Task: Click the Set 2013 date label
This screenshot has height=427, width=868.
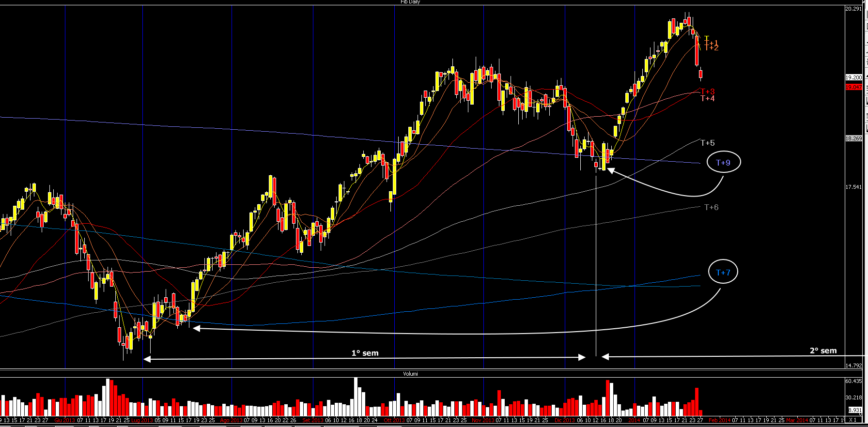Action: coord(313,420)
